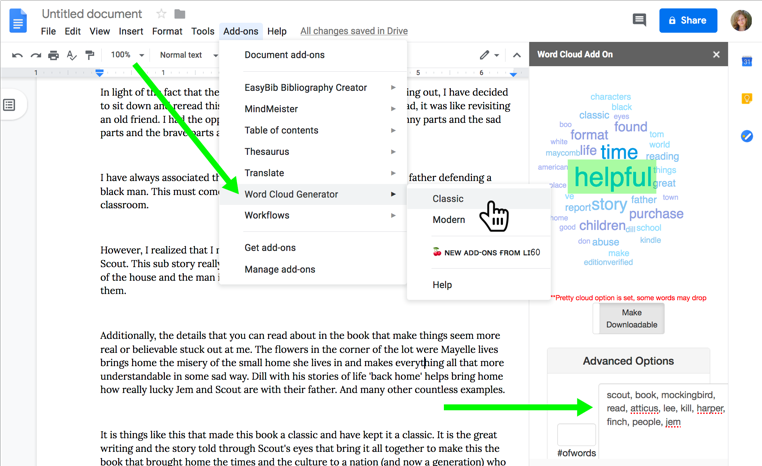This screenshot has height=466, width=762.
Task: Click the #ofwords input box
Action: tap(576, 435)
